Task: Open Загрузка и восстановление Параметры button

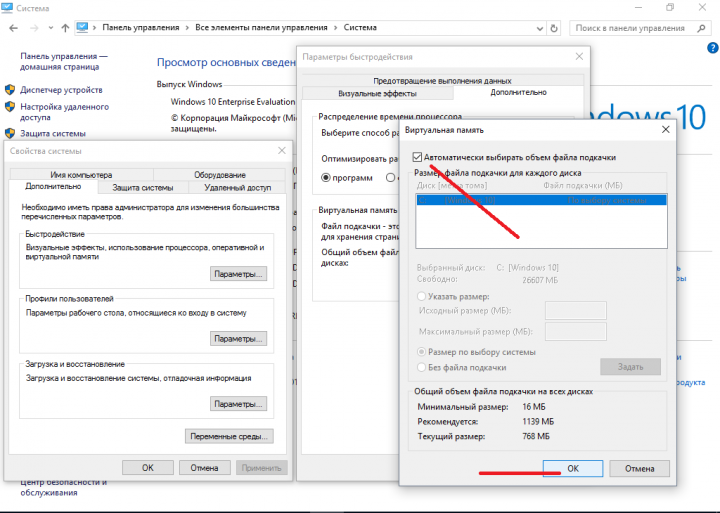Action: point(238,404)
